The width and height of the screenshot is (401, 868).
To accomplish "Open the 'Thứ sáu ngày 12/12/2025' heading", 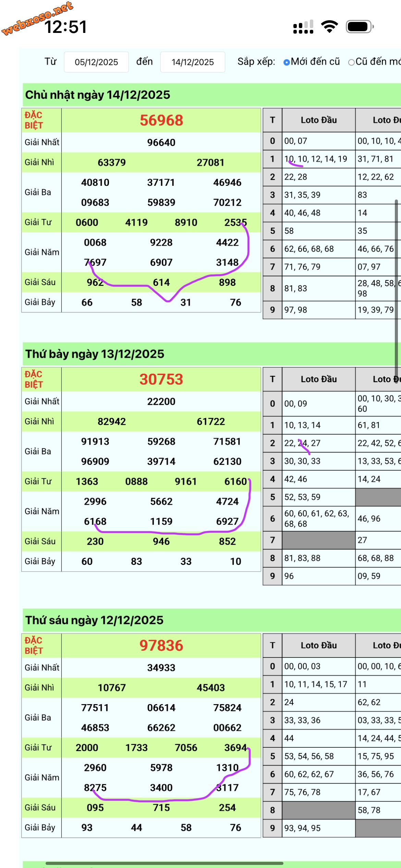I will pos(94,620).
